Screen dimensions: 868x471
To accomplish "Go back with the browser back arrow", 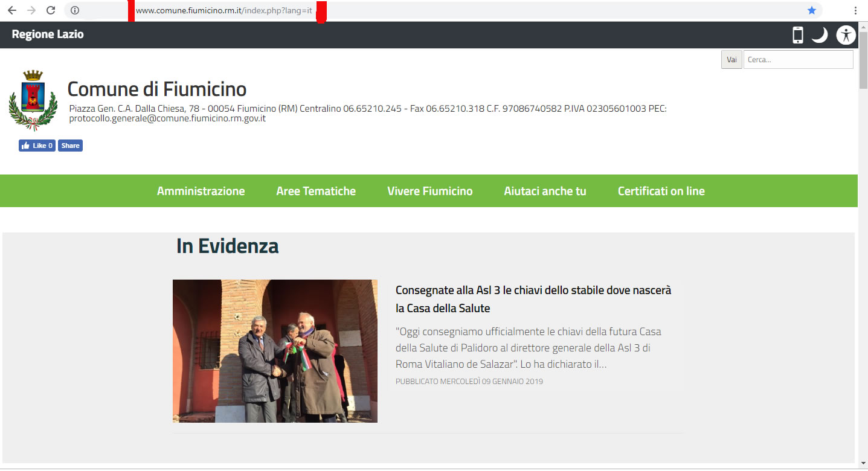I will [x=12, y=10].
